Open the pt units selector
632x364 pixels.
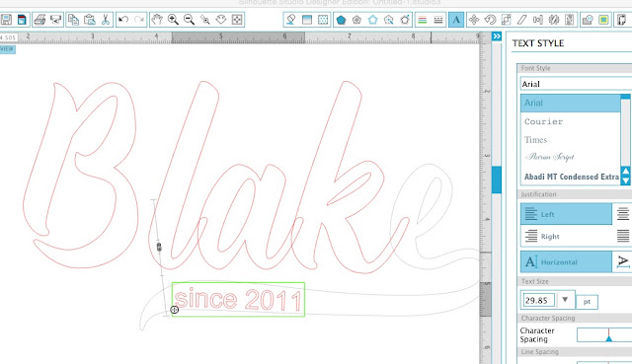[587, 302]
